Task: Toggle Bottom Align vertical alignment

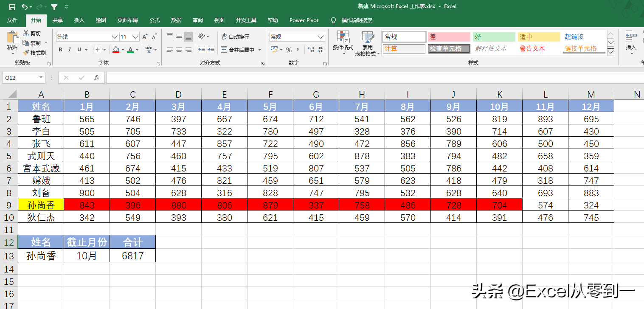Action: click(188, 37)
